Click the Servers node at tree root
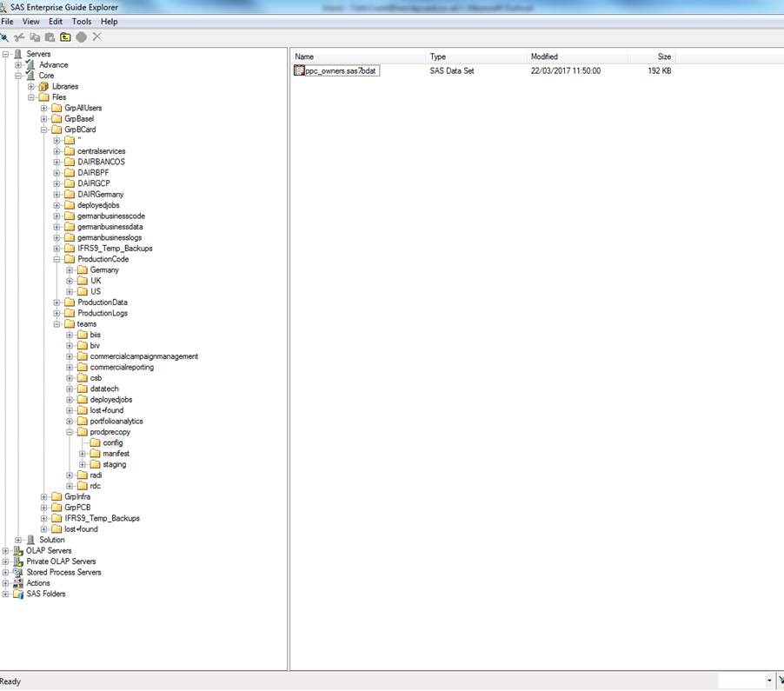784x691 pixels. [x=38, y=53]
